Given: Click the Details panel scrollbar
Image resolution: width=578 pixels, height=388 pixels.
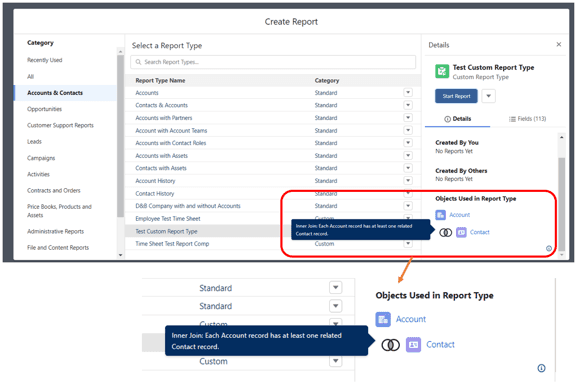Looking at the screenshot, I should (561, 205).
